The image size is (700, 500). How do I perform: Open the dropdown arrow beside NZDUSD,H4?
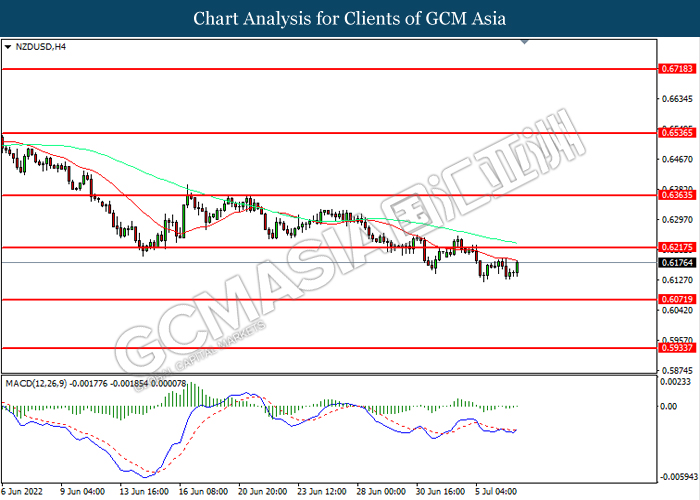tap(8, 47)
